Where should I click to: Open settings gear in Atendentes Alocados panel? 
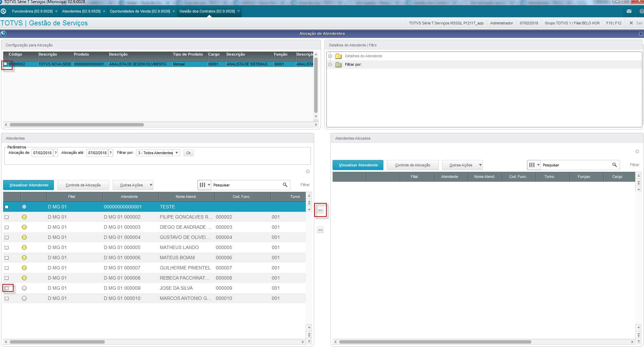pos(637,151)
